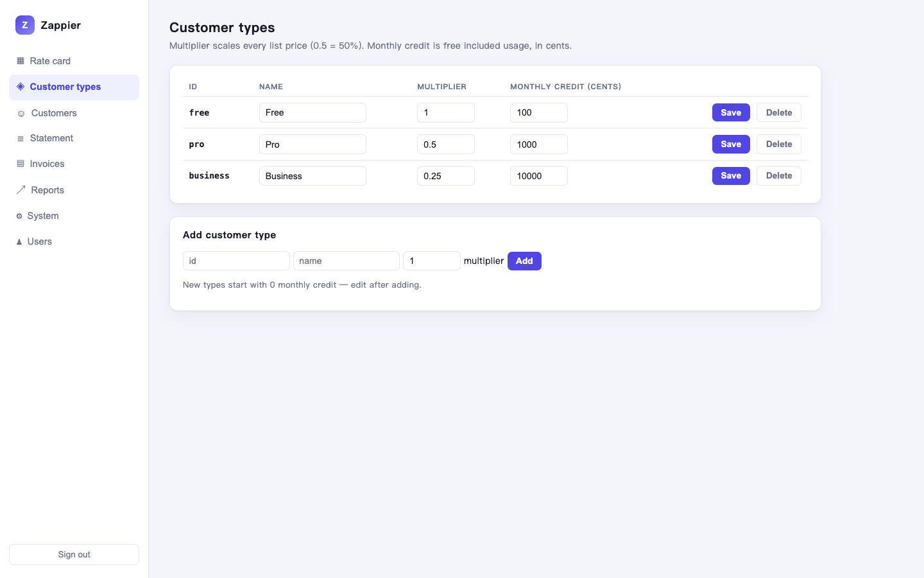Delete the business customer type
The image size is (924, 578).
(x=779, y=175)
